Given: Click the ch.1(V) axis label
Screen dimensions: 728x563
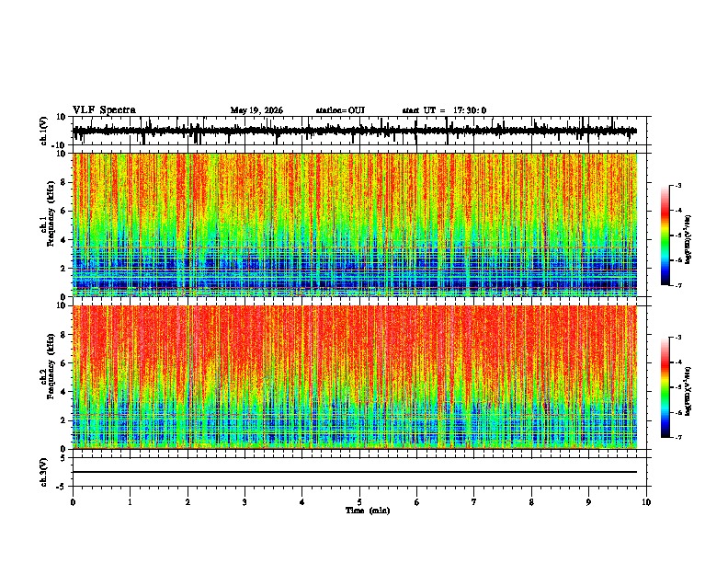Looking at the screenshot, I should [x=44, y=131].
